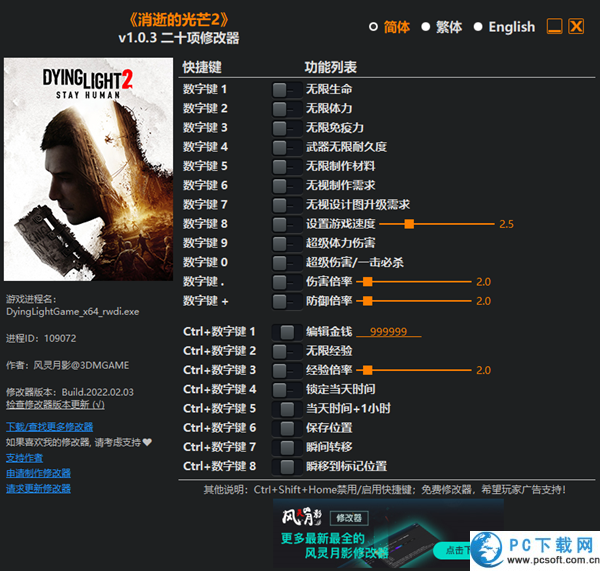600x571 pixels.
Task: Close the trainer with orange X
Action: tap(575, 27)
